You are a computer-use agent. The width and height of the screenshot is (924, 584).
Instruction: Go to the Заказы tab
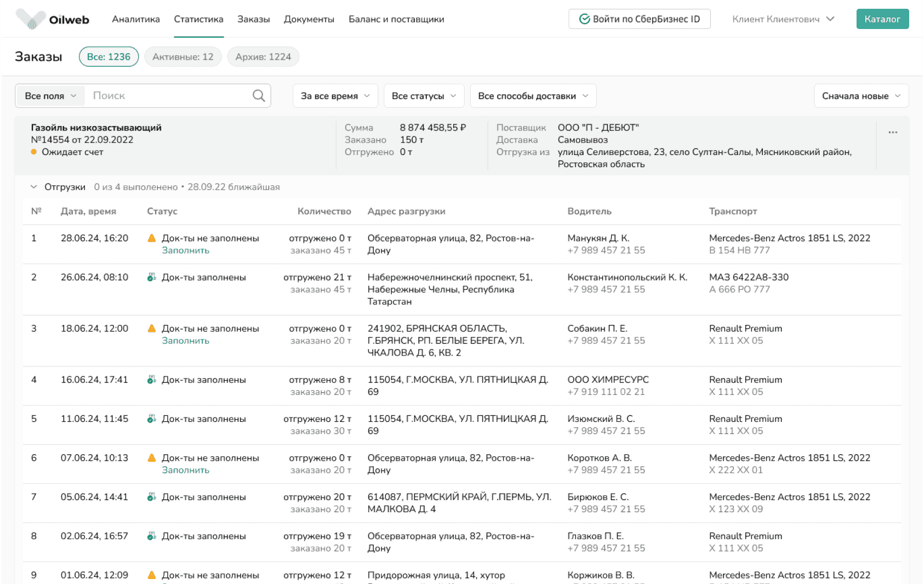tap(254, 19)
